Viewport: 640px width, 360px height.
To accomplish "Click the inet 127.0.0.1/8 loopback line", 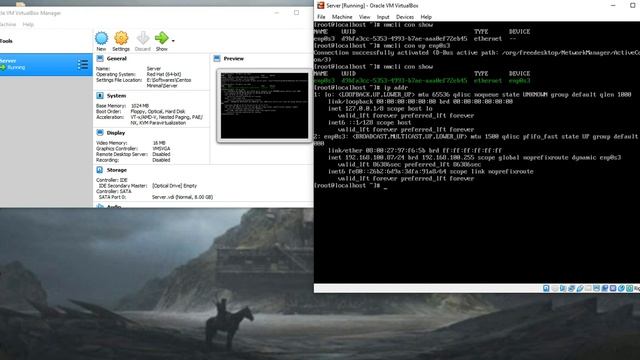I will pyautogui.click(x=380, y=109).
